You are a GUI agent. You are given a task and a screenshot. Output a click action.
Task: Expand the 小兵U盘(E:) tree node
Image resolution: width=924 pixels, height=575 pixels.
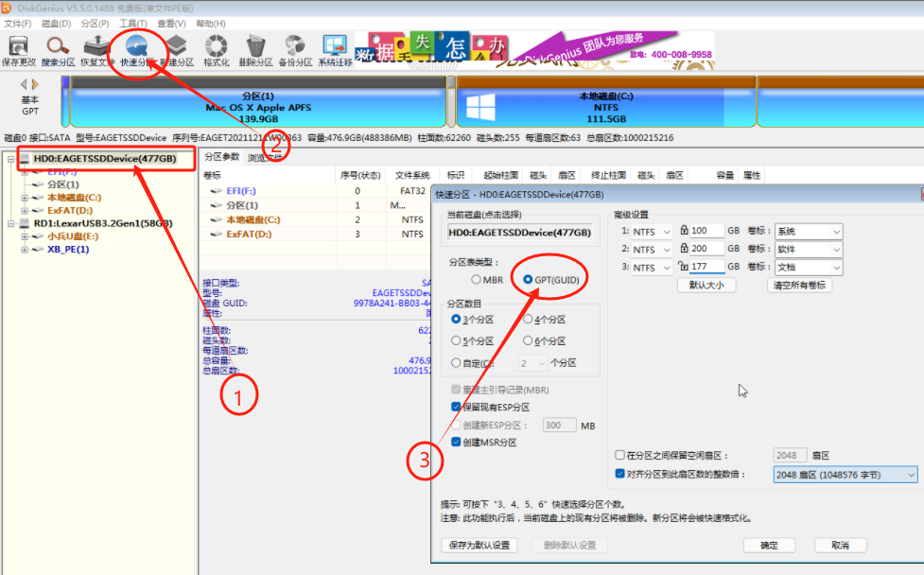click(x=25, y=236)
